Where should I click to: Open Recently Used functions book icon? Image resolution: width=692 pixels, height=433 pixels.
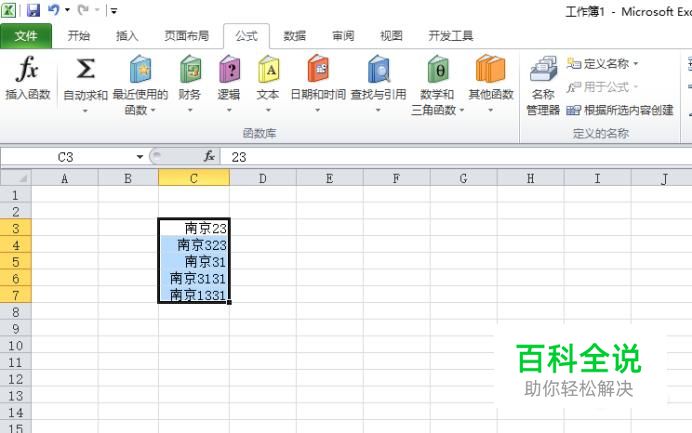(x=140, y=69)
